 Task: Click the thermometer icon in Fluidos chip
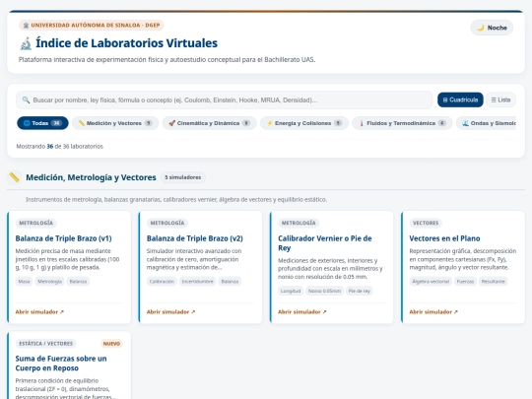(x=362, y=123)
